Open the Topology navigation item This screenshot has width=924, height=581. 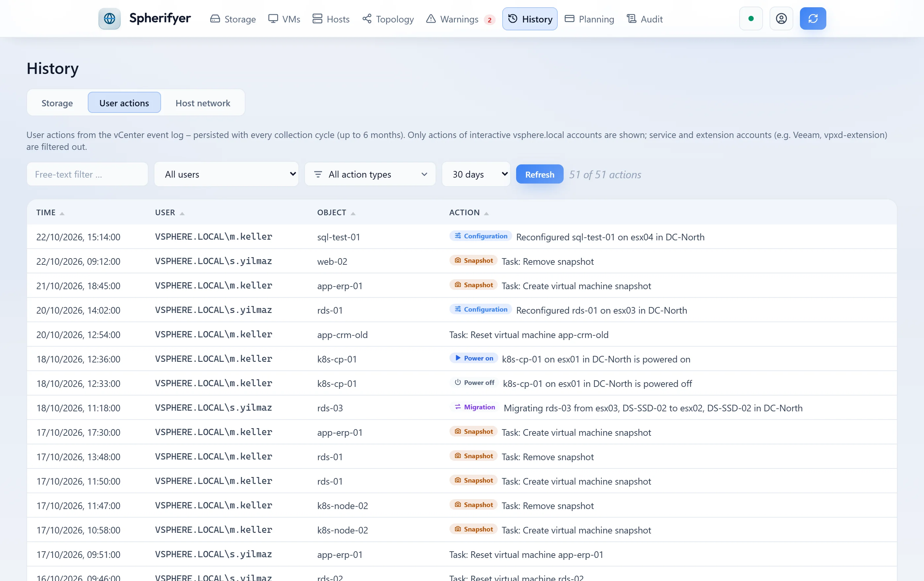tap(388, 19)
